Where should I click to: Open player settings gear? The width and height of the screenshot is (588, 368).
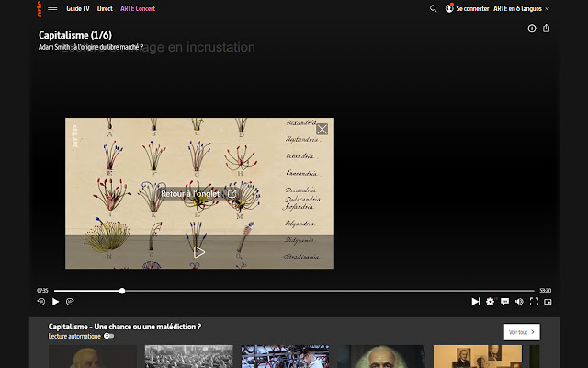(x=490, y=302)
